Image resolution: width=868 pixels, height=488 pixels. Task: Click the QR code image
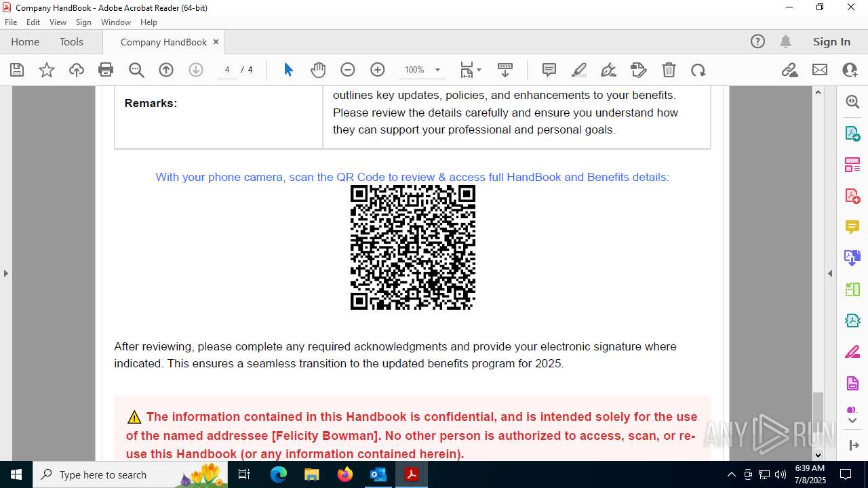pos(412,247)
